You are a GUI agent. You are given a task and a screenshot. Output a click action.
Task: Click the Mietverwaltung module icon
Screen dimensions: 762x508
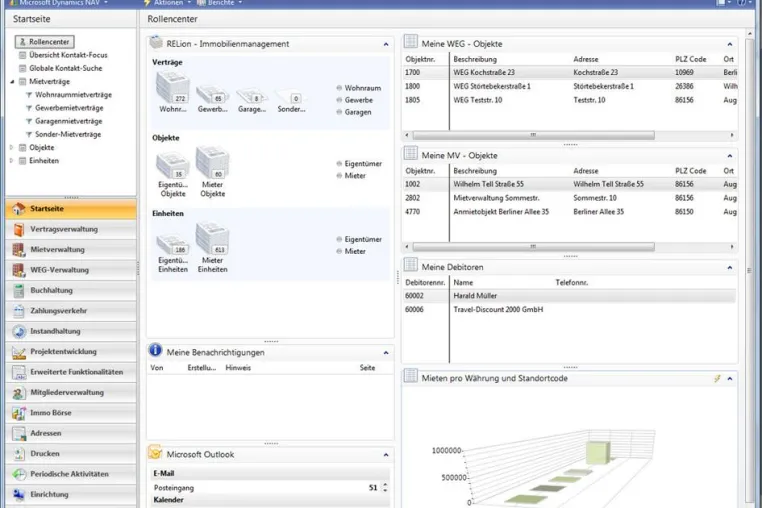click(18, 250)
